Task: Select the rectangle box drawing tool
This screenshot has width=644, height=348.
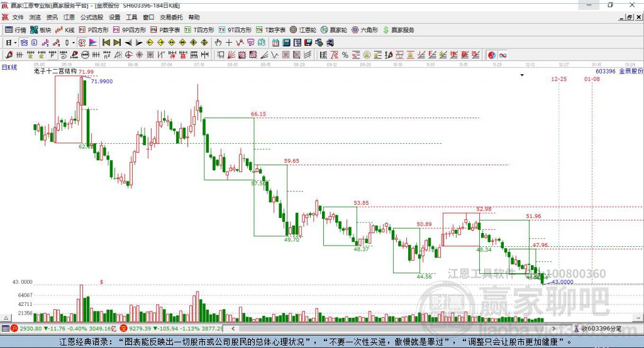Action: 221,55
